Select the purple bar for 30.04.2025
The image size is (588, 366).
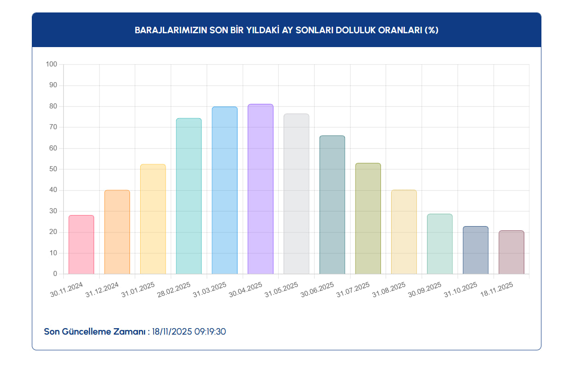click(261, 189)
